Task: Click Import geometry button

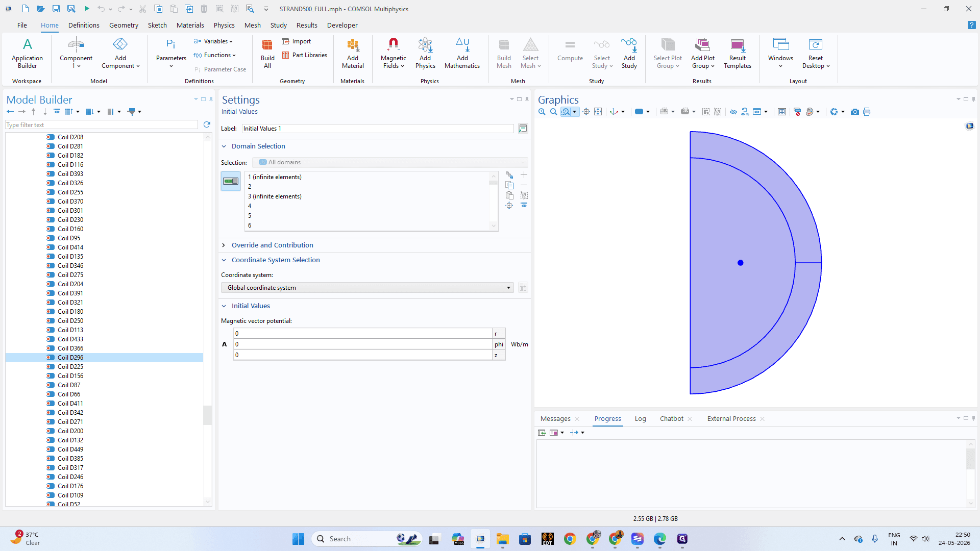Action: (x=297, y=41)
